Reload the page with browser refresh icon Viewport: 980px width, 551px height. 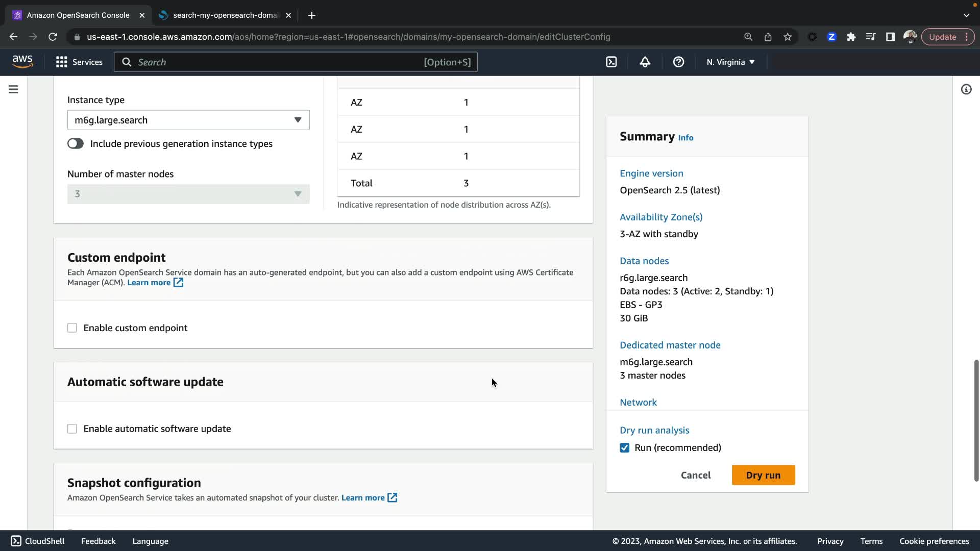tap(53, 37)
